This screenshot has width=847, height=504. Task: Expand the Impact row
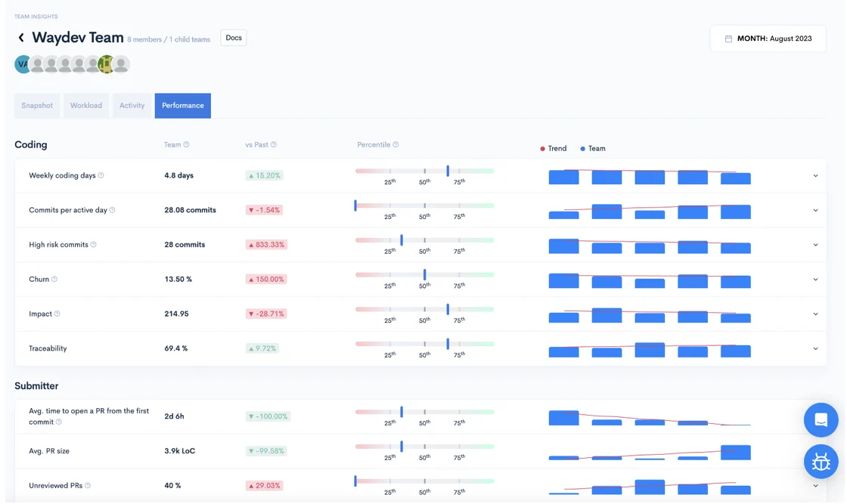pos(816,314)
